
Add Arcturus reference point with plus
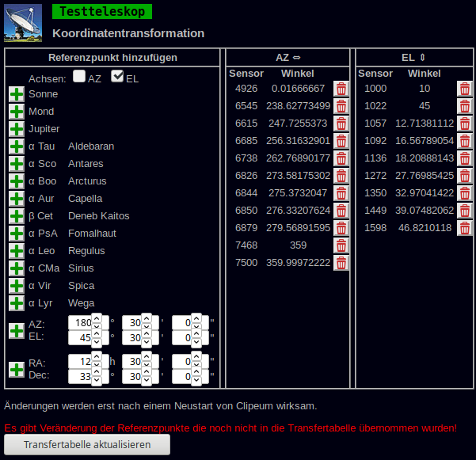(17, 181)
